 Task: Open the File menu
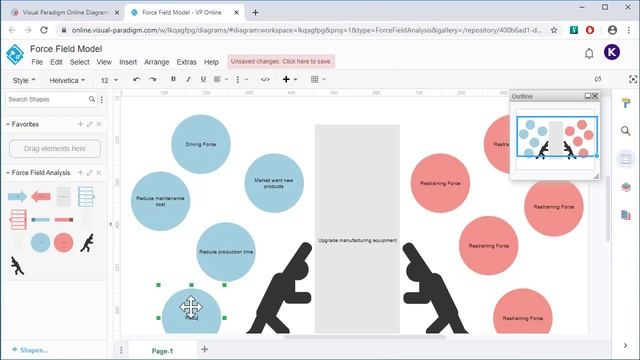click(x=37, y=62)
